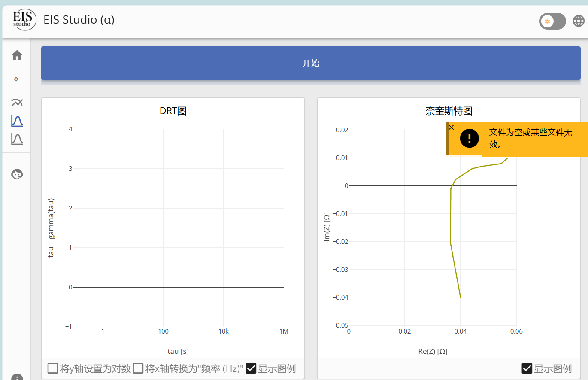
Task: Convert x-axis to frequency (Hz)
Action: pyautogui.click(x=138, y=368)
